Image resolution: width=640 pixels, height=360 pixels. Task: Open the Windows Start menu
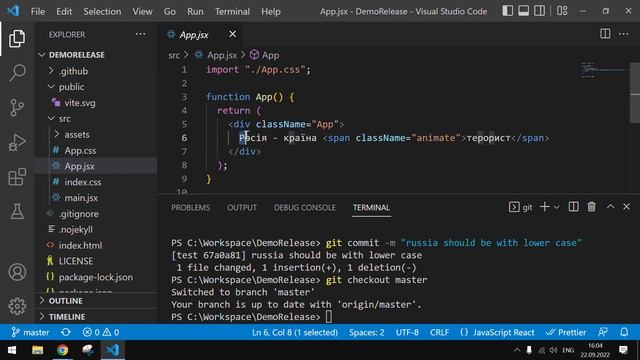click(x=11, y=350)
